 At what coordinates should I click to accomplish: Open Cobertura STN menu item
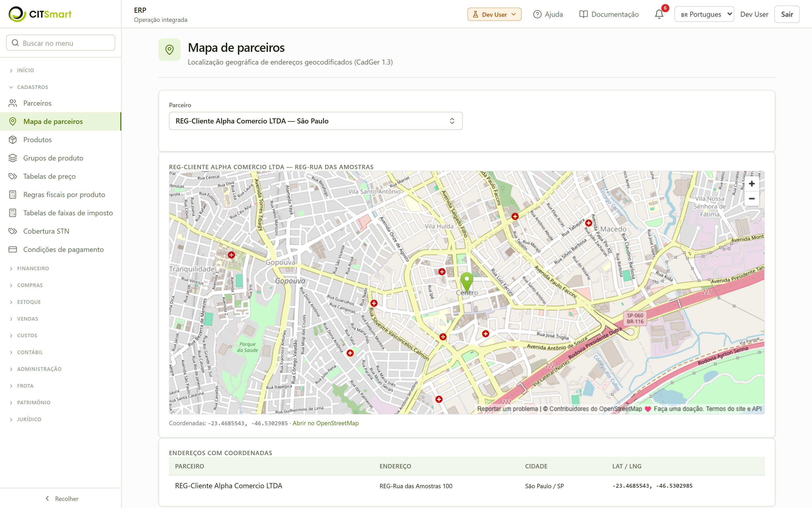60,231
